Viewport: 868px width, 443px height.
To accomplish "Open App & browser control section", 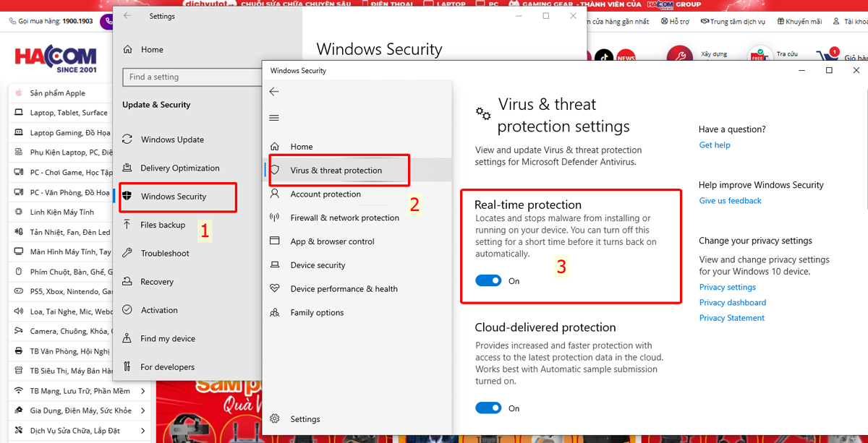I will tap(332, 241).
